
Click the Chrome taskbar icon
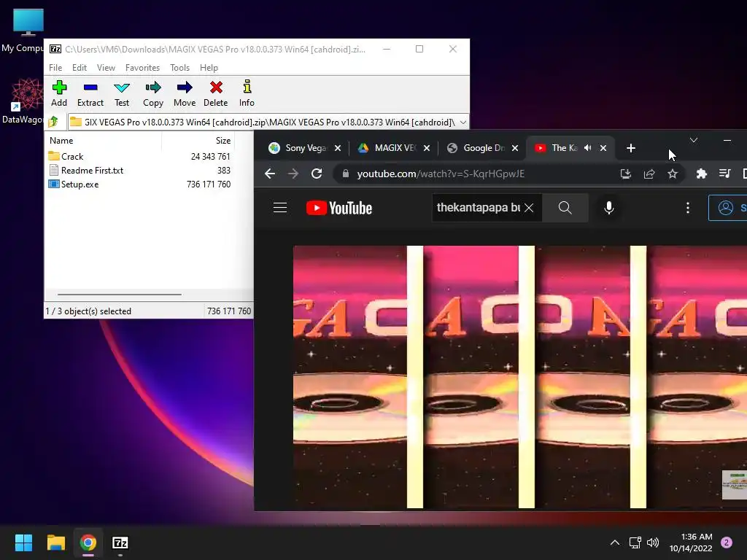pos(88,542)
